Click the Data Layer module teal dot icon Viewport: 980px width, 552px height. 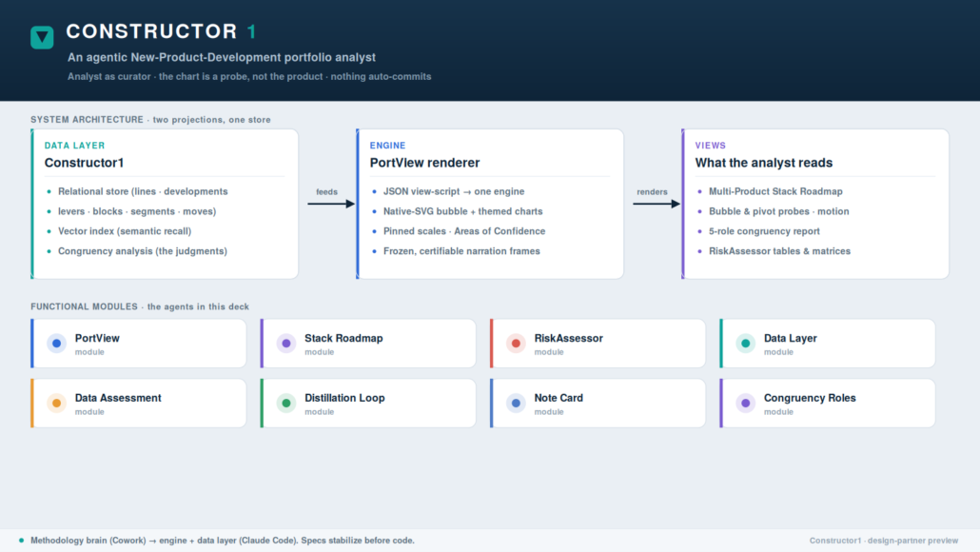click(x=746, y=344)
